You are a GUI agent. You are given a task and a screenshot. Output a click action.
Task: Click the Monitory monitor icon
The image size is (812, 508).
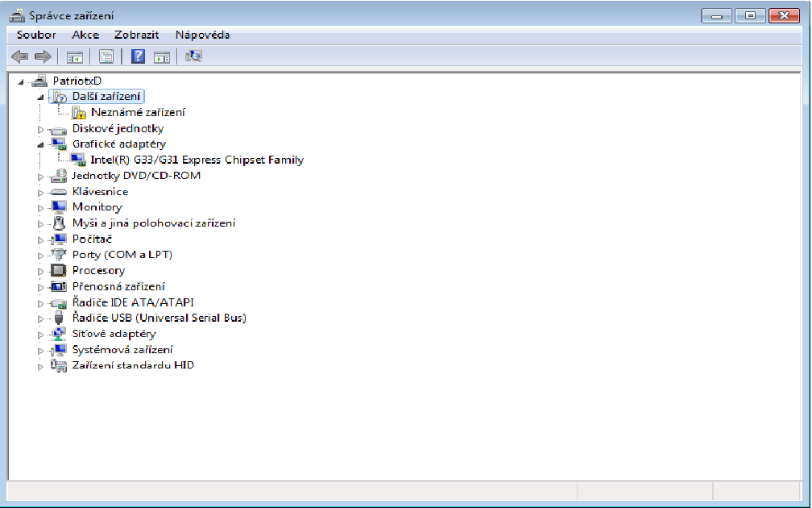click(59, 207)
